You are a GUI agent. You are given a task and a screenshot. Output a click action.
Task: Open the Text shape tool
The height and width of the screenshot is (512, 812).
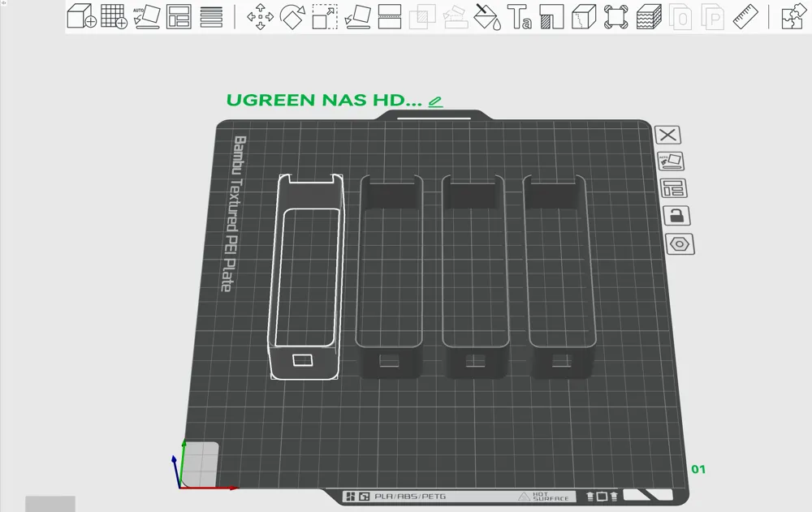tap(519, 16)
